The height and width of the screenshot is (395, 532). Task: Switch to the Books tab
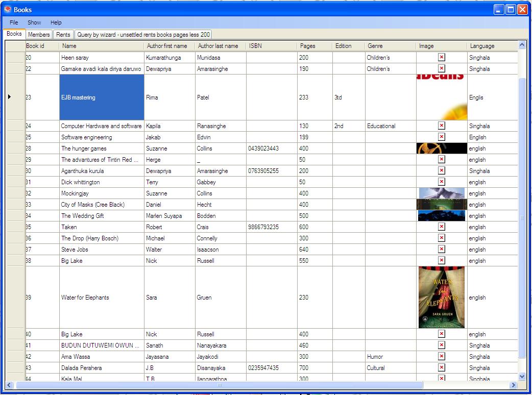point(14,34)
